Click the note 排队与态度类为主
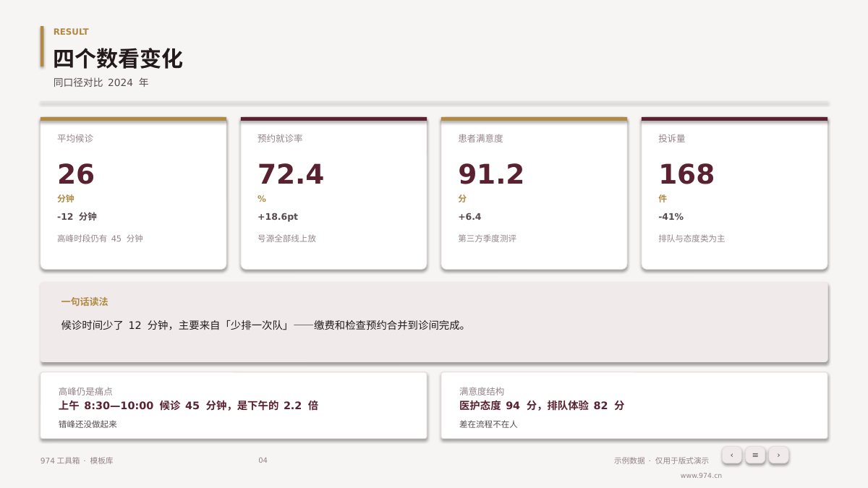Image resolution: width=868 pixels, height=488 pixels. point(692,239)
